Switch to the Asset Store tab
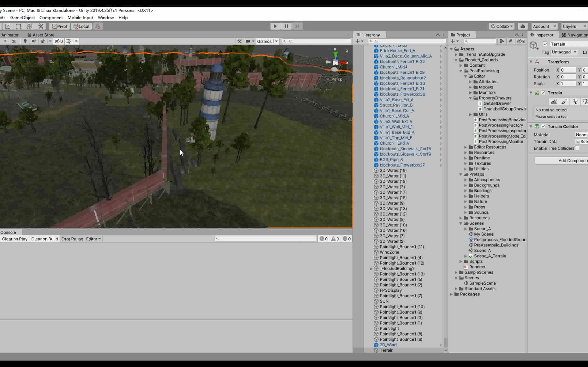 [44, 35]
